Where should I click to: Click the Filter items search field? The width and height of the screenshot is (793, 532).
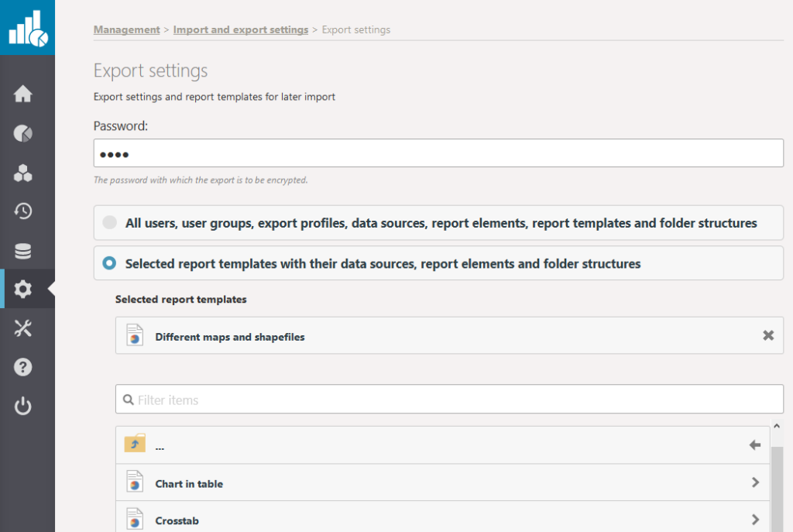450,399
